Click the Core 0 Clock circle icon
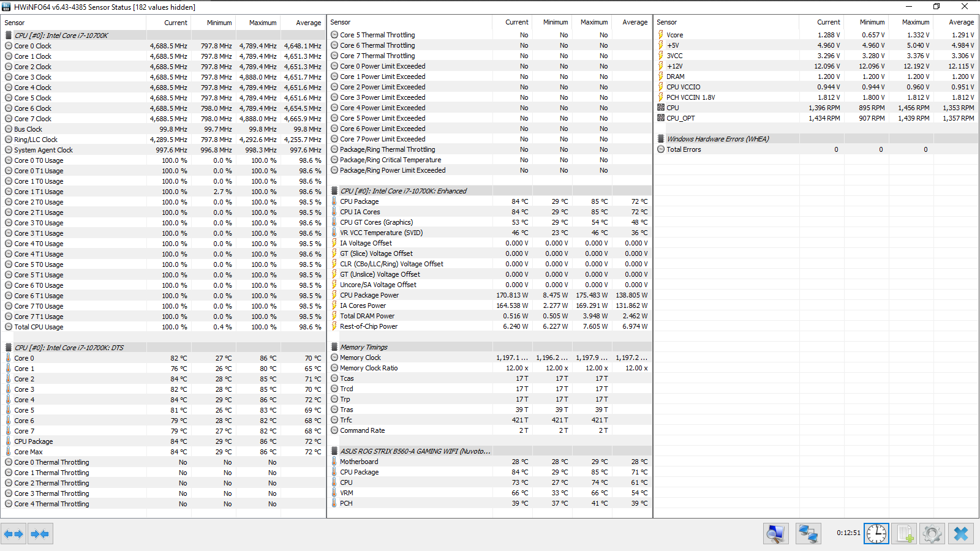Screen dimensions: 980x551 tap(9, 46)
